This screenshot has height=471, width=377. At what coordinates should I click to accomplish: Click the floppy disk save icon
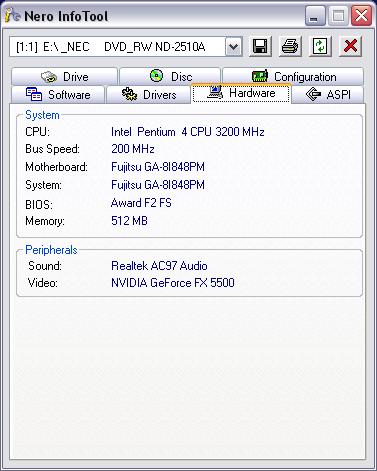[x=260, y=46]
